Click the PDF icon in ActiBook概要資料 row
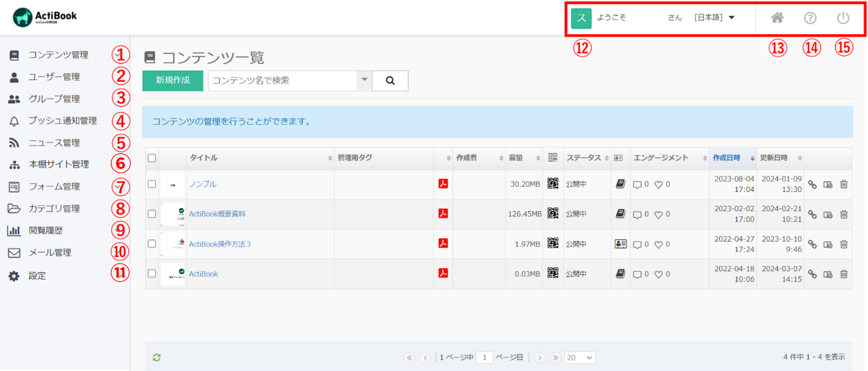The height and width of the screenshot is (371, 868). tap(443, 214)
